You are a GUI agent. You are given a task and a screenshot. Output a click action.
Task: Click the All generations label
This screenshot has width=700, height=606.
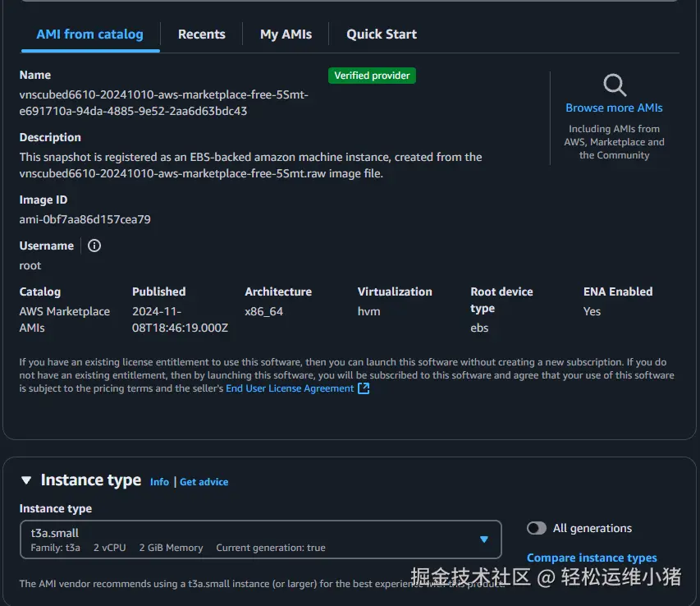(592, 528)
